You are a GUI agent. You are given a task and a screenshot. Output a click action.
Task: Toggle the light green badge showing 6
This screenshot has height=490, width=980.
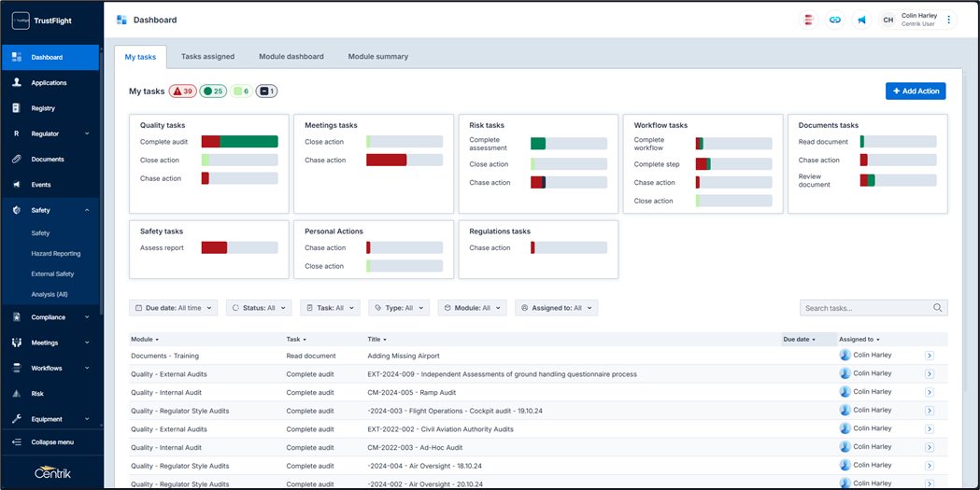pos(241,91)
